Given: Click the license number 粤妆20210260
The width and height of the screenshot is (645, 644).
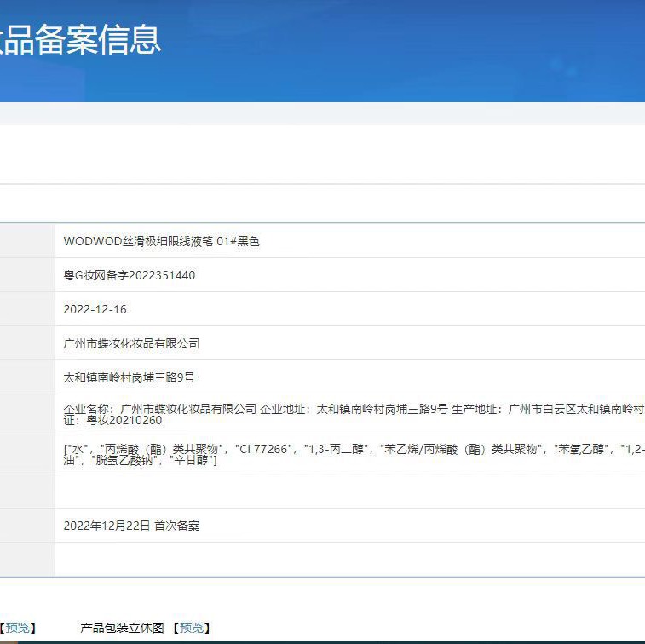Looking at the screenshot, I should click(124, 420).
